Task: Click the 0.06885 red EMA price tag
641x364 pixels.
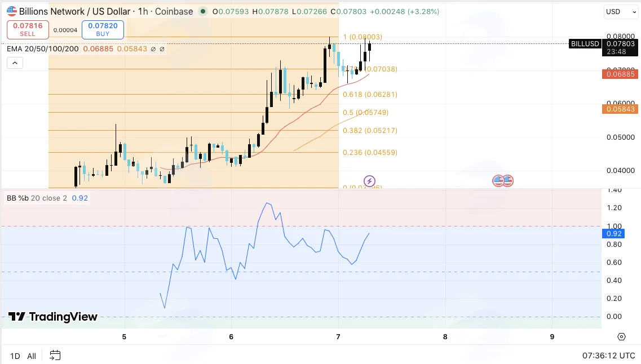Action: pyautogui.click(x=620, y=74)
